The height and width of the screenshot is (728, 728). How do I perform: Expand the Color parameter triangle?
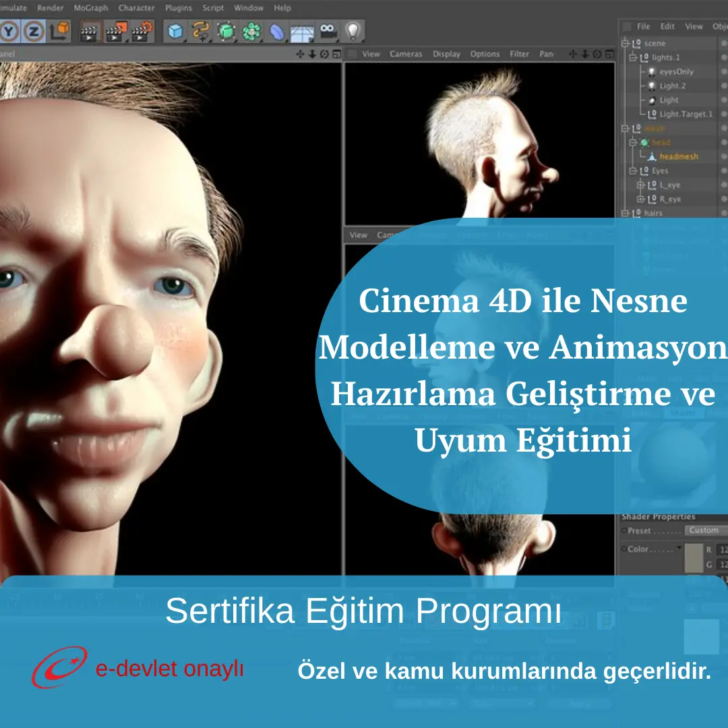point(679,548)
